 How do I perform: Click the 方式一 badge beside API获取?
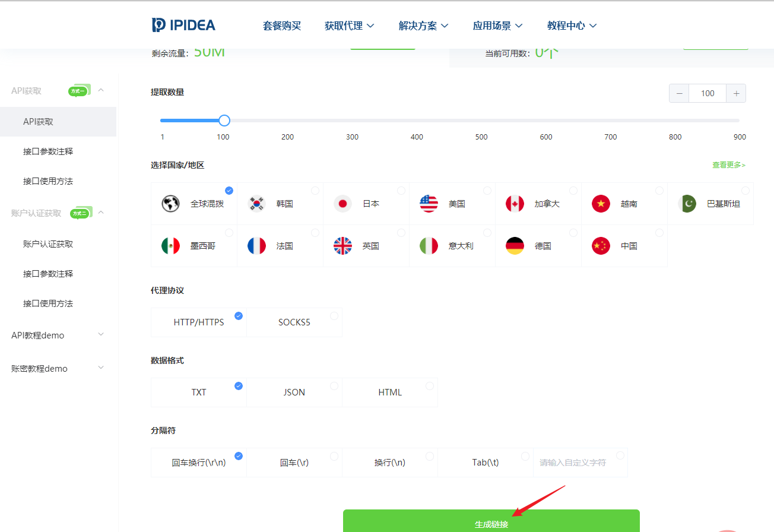[x=79, y=91]
